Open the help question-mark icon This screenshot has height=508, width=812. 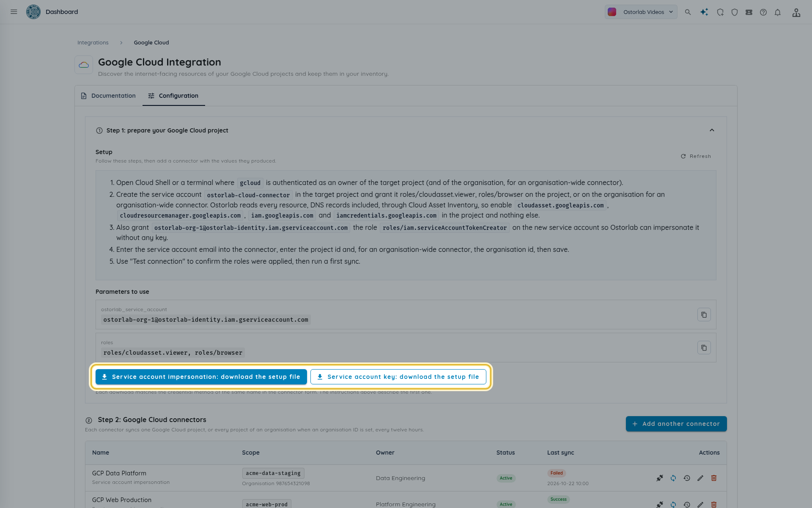coord(763,12)
